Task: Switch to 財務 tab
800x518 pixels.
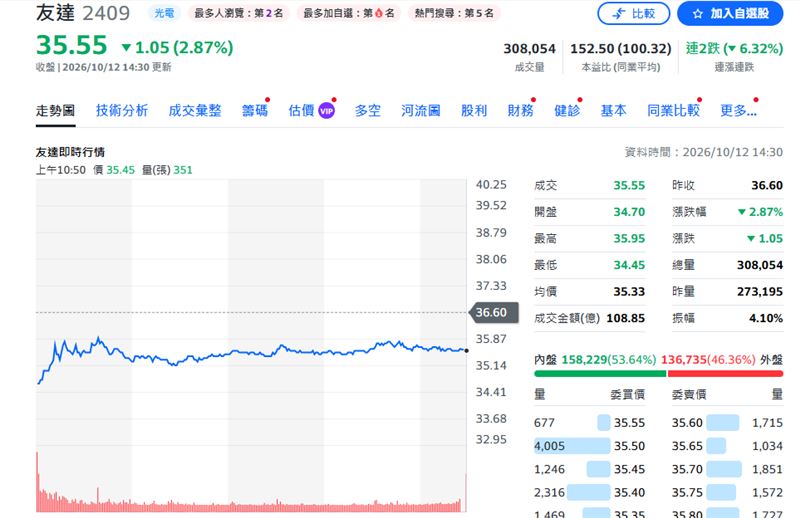Action: [x=520, y=111]
